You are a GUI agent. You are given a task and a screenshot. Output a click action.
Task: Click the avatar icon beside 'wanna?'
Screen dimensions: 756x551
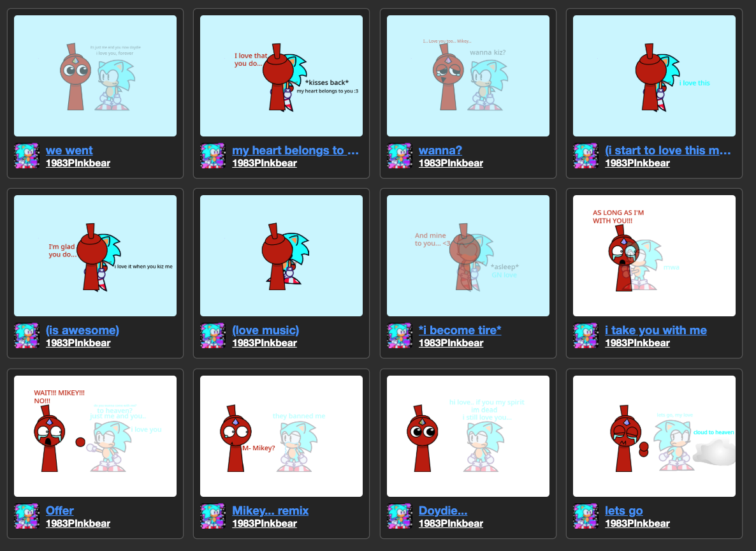point(399,156)
